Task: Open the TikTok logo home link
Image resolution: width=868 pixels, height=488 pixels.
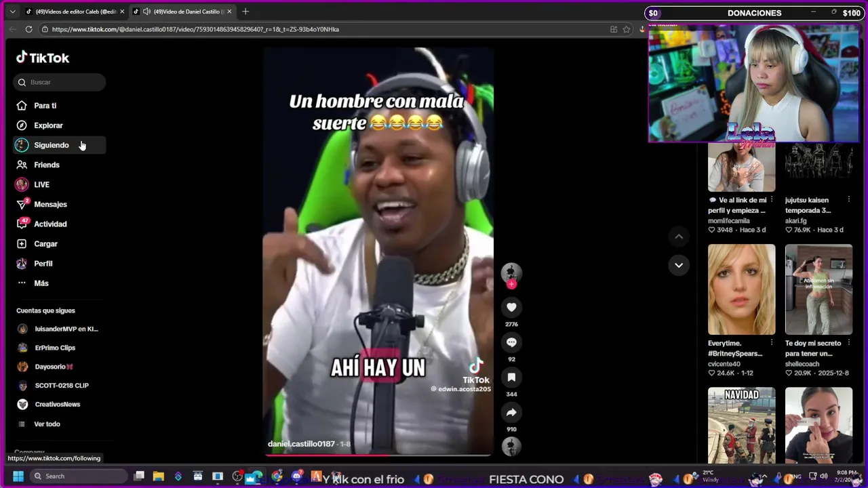Action: [x=43, y=58]
